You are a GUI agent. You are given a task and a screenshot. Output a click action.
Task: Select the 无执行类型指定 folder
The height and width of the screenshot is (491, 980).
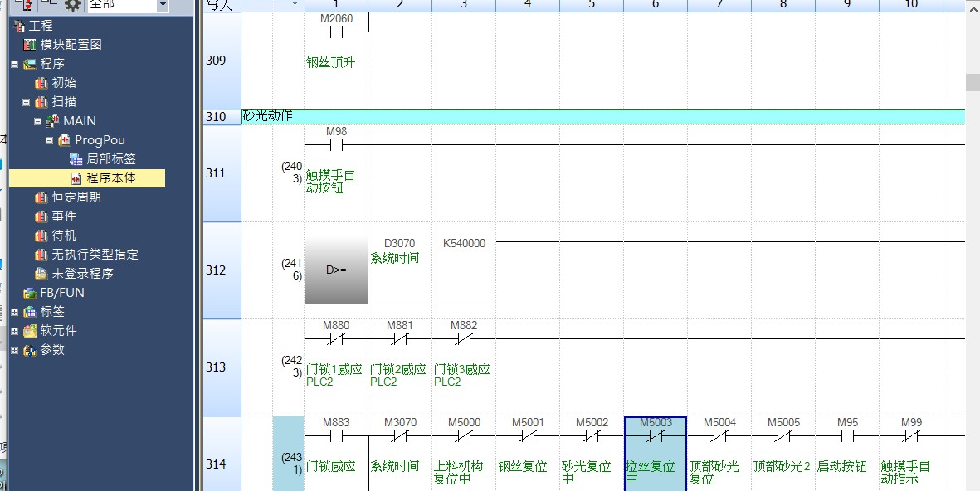[x=94, y=255]
